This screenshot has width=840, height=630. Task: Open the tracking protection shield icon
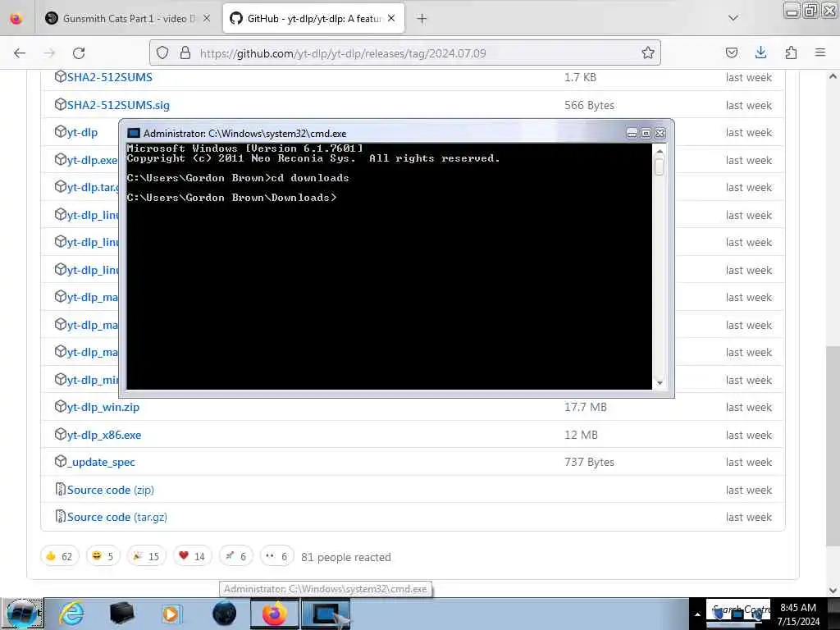pos(162,53)
